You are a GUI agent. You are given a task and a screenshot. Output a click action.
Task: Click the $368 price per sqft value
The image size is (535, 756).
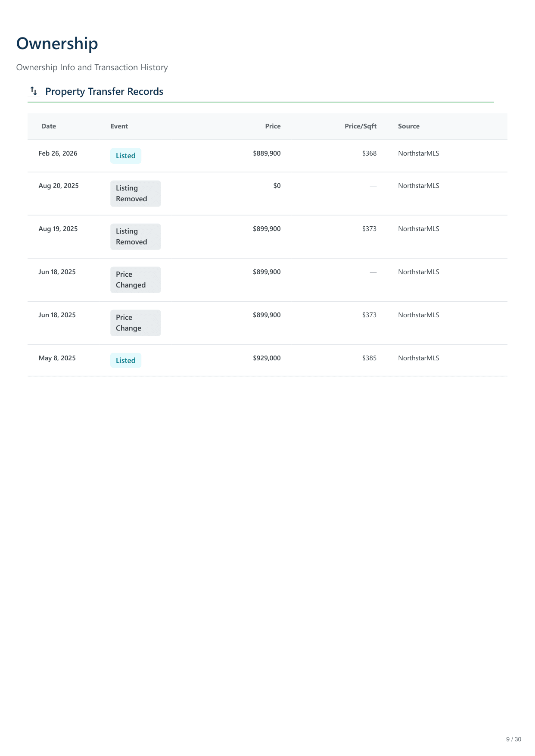(x=369, y=153)
